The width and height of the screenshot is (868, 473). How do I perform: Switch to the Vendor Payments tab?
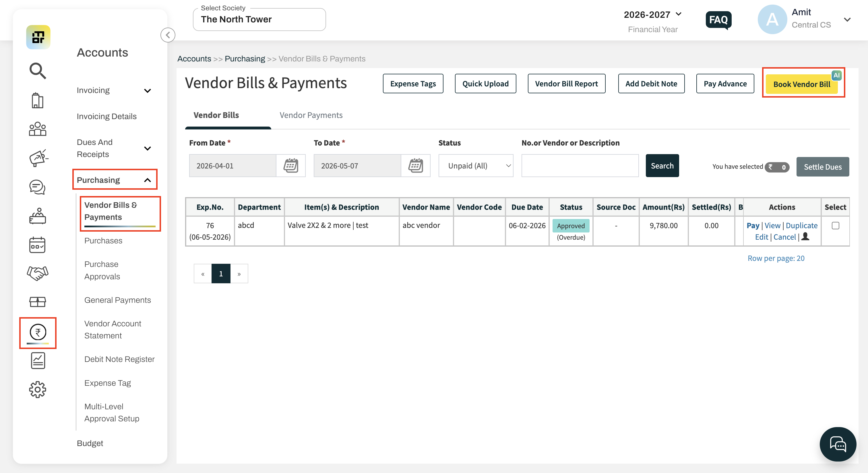pos(311,115)
